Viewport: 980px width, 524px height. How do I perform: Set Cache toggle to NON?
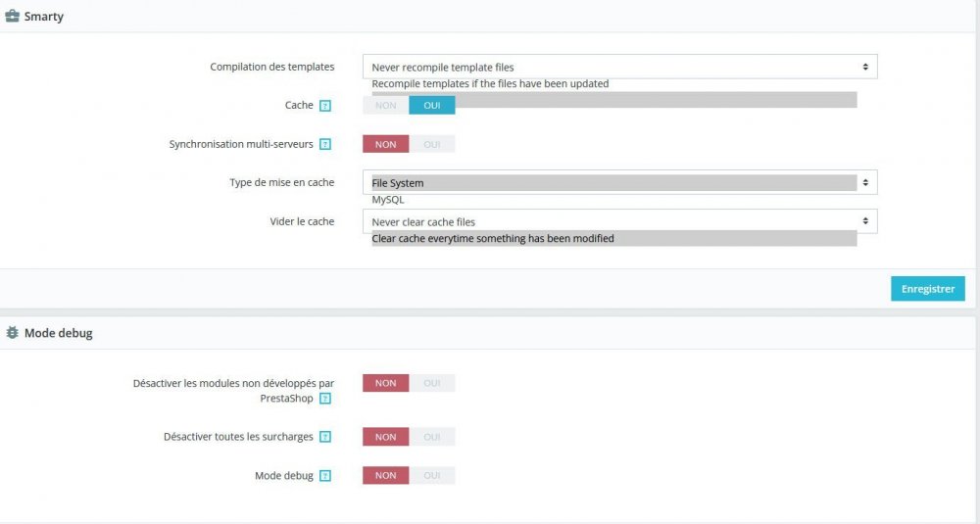coord(385,105)
